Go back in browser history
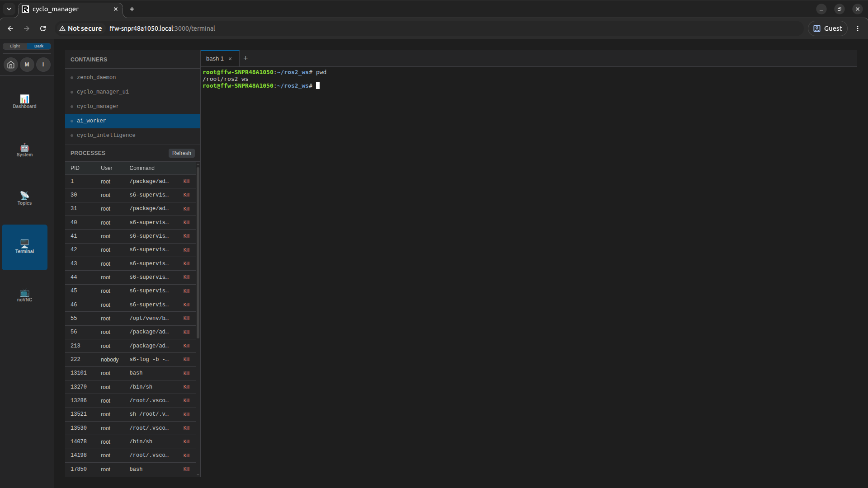 point(10,28)
